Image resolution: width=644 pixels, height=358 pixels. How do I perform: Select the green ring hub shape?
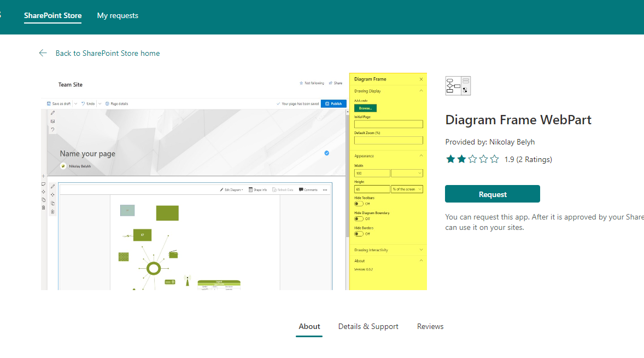154,268
